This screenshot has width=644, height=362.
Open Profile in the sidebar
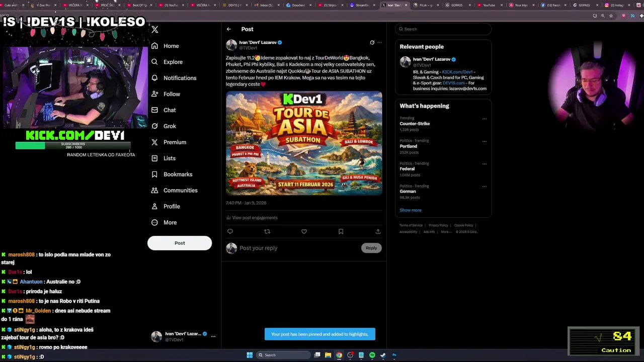pyautogui.click(x=166, y=207)
